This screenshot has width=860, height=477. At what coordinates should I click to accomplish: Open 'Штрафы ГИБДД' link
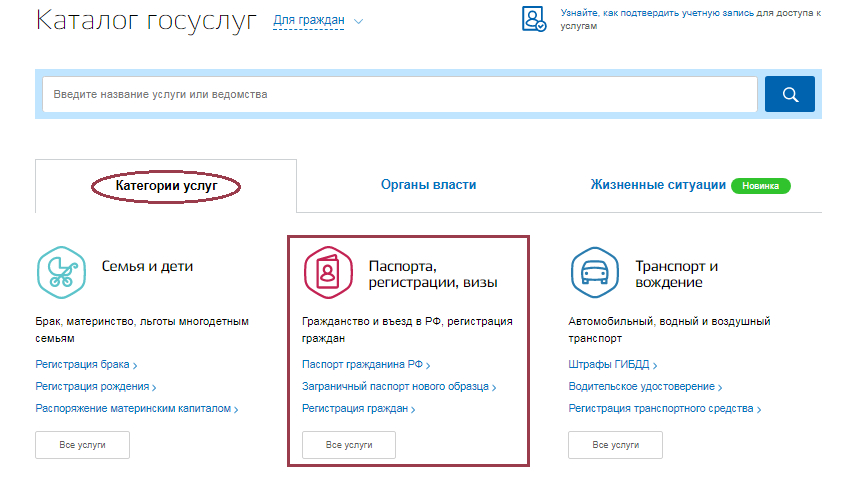click(609, 365)
